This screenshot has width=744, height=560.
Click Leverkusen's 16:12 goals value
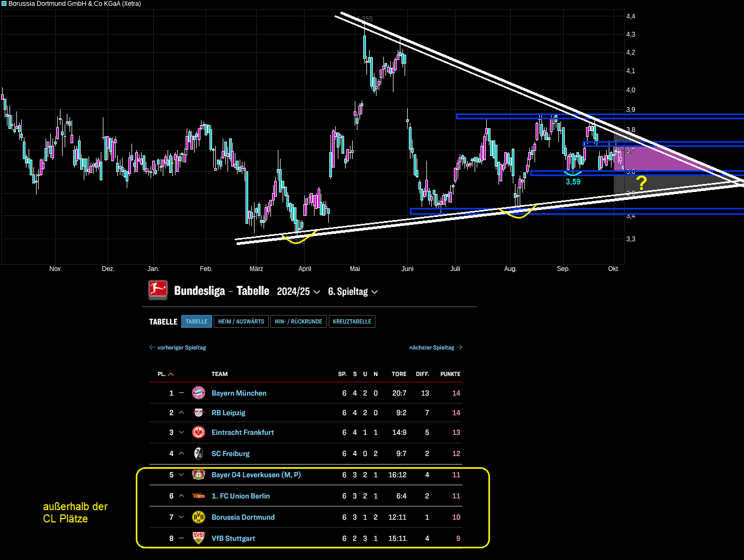(397, 475)
